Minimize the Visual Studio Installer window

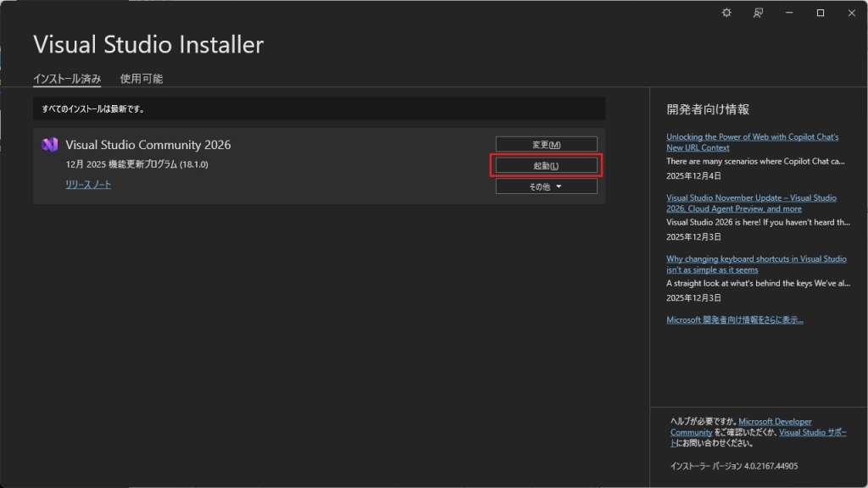[790, 13]
